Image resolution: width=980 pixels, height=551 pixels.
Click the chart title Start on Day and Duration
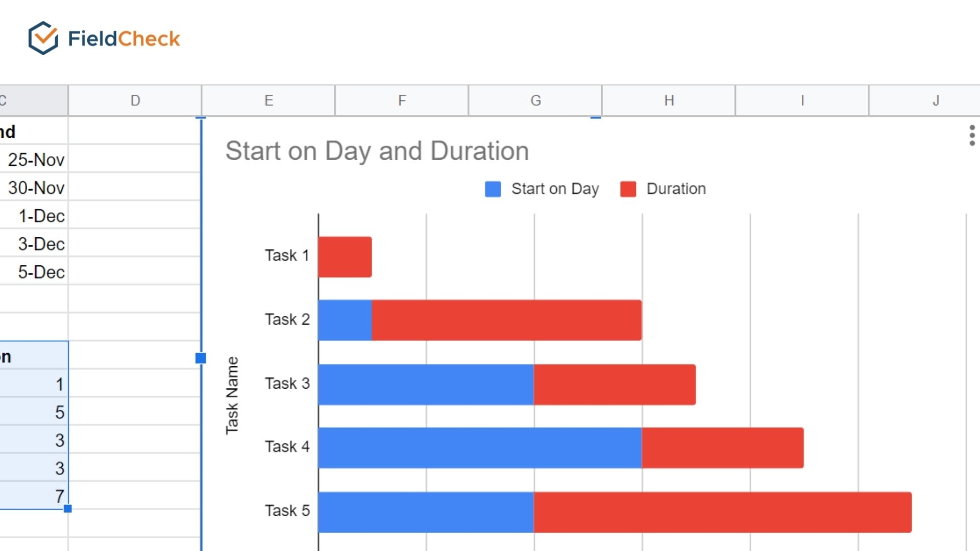point(378,151)
